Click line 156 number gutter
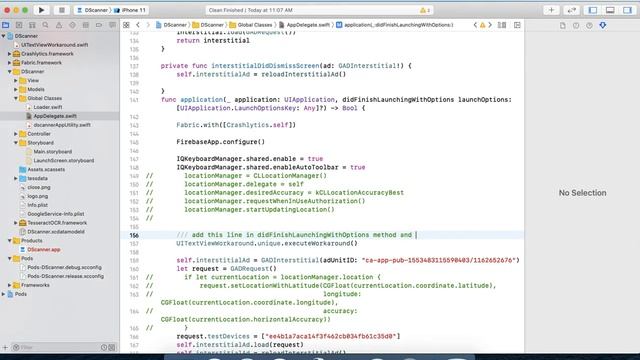This screenshot has width=640, height=360. click(x=134, y=236)
